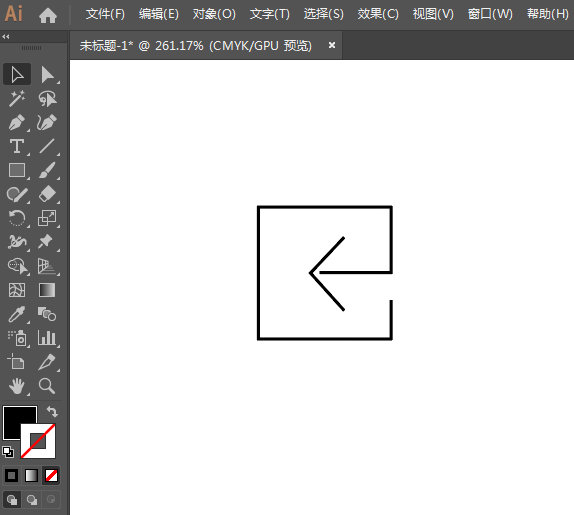Go to the Home screen
The image size is (574, 515).
pyautogui.click(x=48, y=15)
